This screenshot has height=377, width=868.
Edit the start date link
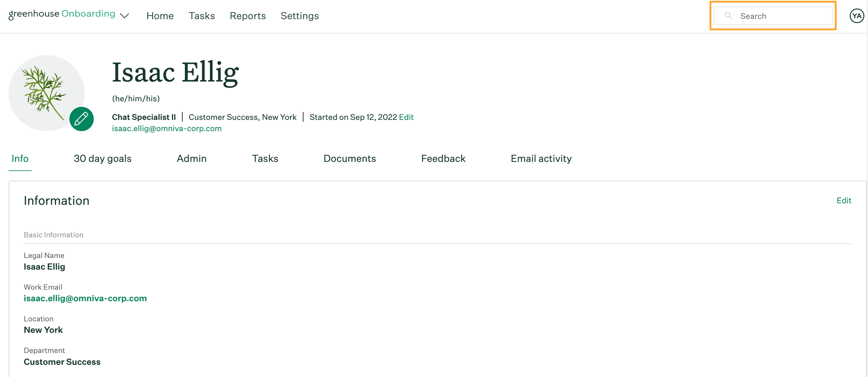[x=406, y=117]
